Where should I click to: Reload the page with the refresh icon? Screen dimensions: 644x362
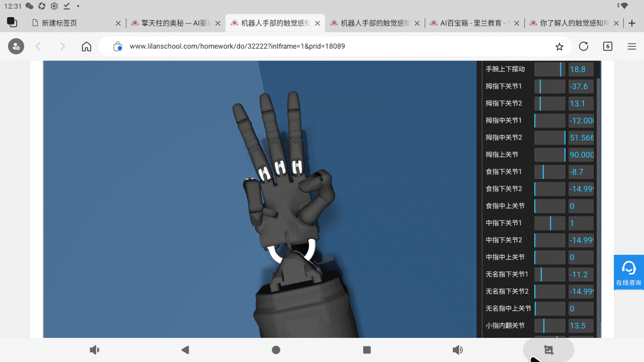[x=584, y=46]
